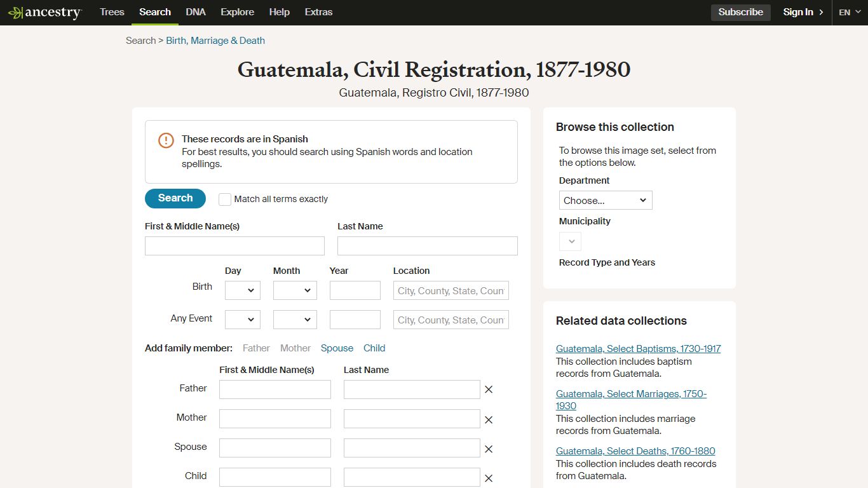Open Guatemala, Select Baptisms, 1730-1917

[x=638, y=349]
